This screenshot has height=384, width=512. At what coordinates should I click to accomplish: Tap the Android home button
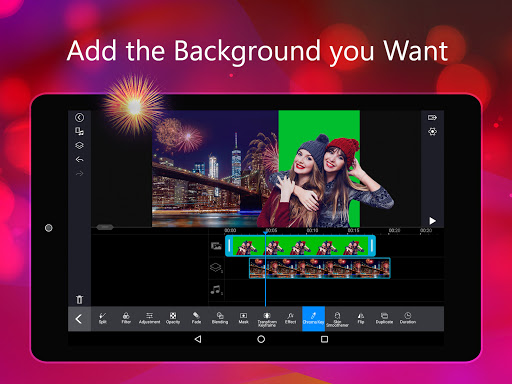click(x=261, y=339)
